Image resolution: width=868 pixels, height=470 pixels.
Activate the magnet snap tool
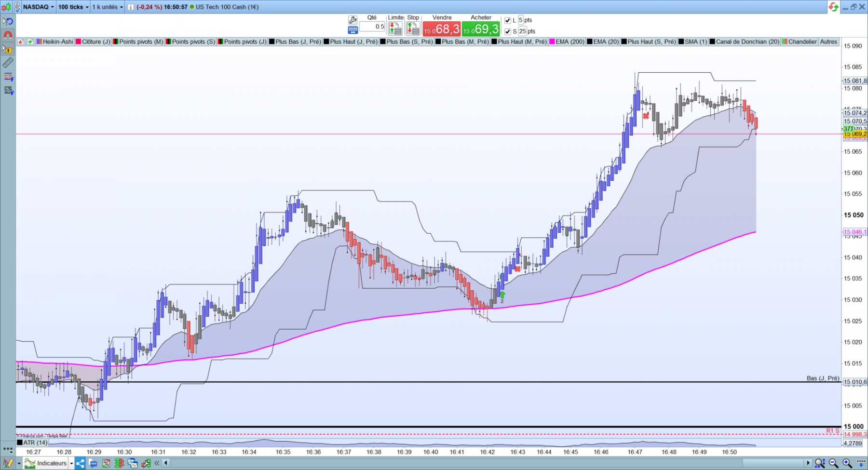click(x=8, y=35)
